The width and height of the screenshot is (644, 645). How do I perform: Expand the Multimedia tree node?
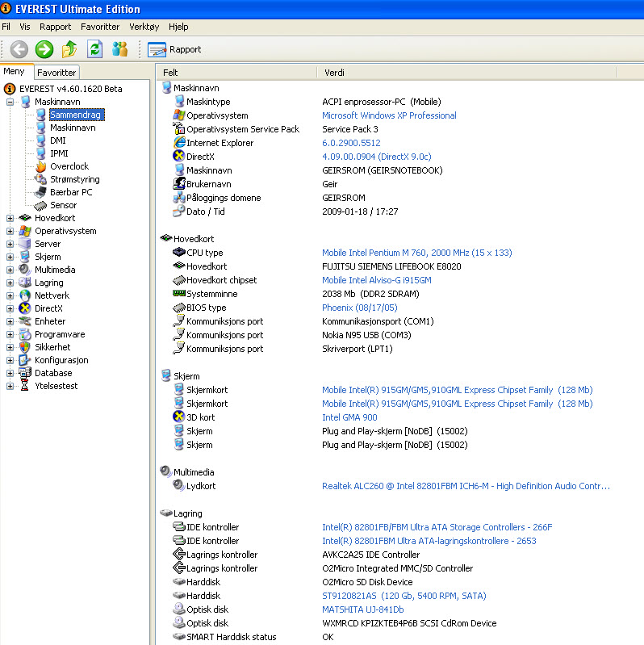10,270
